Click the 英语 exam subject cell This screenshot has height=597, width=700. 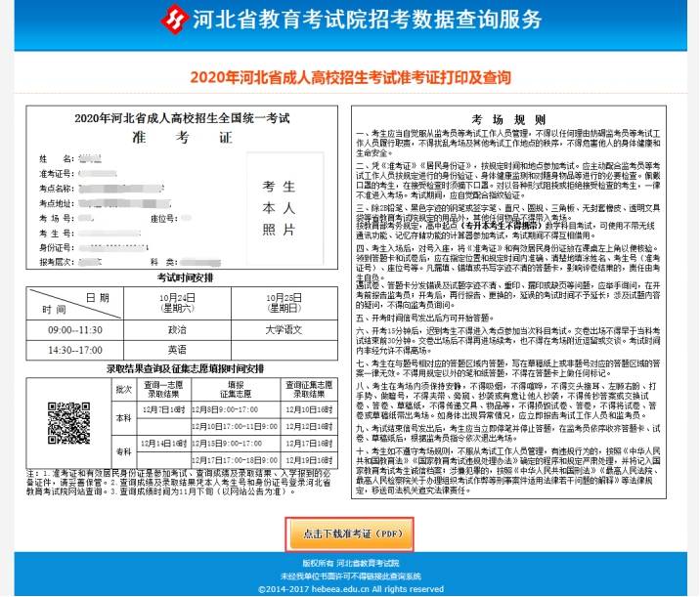coord(177,350)
